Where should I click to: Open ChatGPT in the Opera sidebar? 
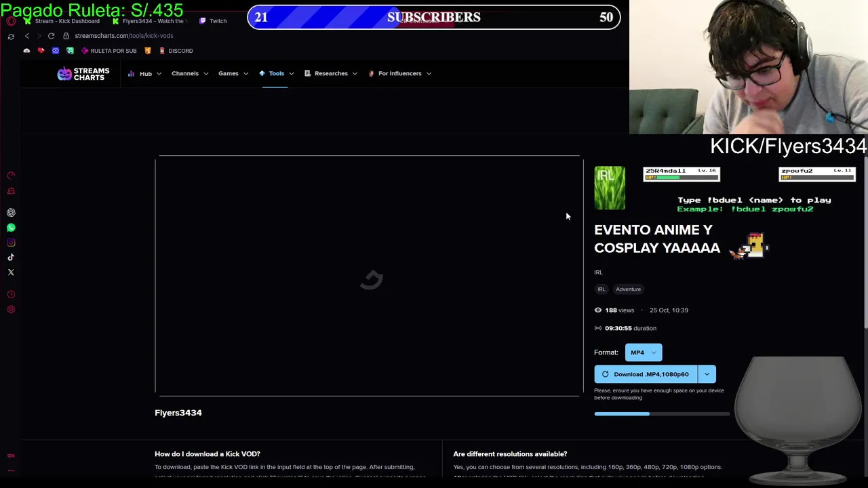click(x=11, y=213)
